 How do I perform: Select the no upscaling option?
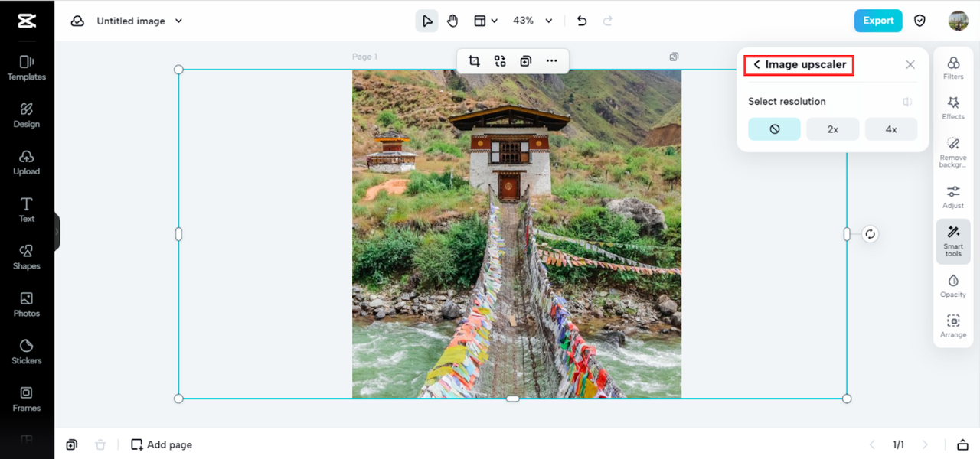point(774,129)
